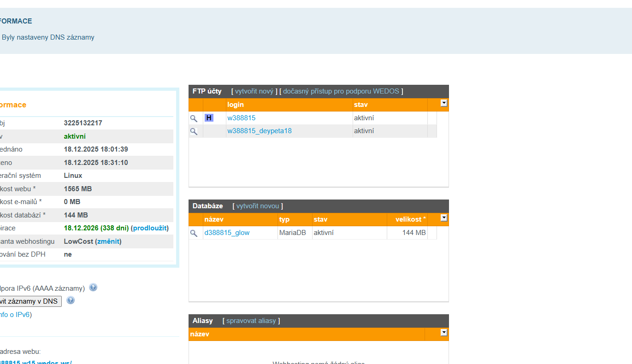Click help icon beside DNS records button

click(71, 300)
